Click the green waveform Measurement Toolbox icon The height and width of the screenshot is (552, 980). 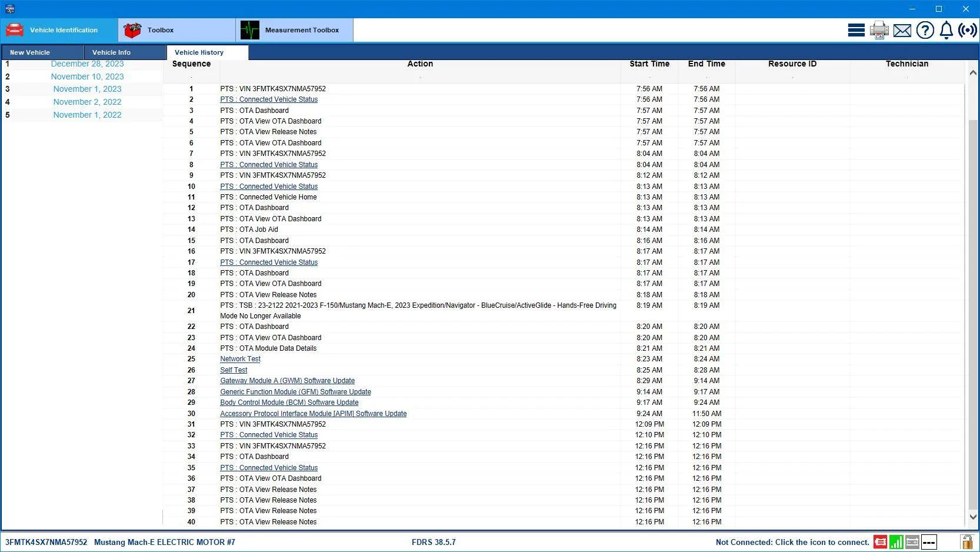click(x=250, y=29)
